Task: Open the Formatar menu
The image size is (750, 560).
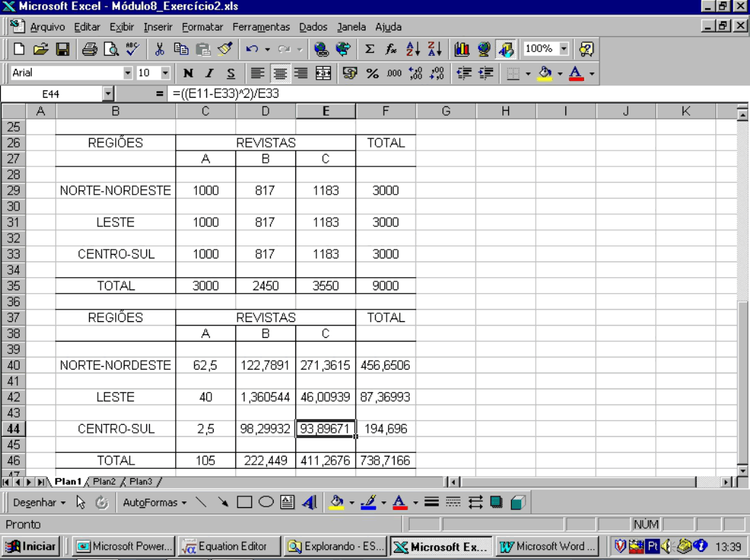Action: pos(202,27)
